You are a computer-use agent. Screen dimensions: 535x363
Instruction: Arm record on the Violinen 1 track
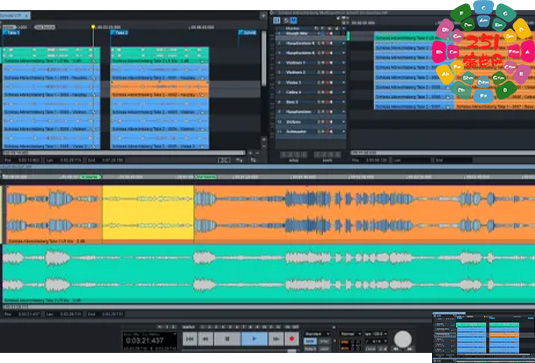tap(327, 63)
